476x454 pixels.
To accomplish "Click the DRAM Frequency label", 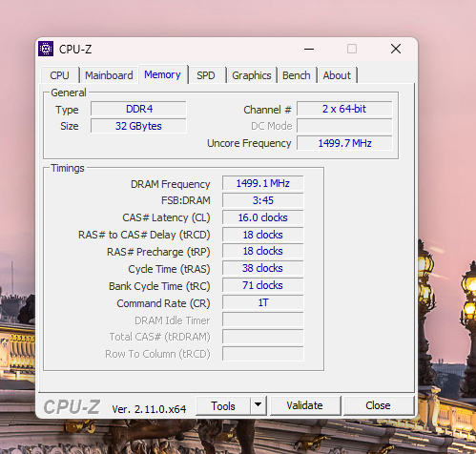I will (x=170, y=184).
